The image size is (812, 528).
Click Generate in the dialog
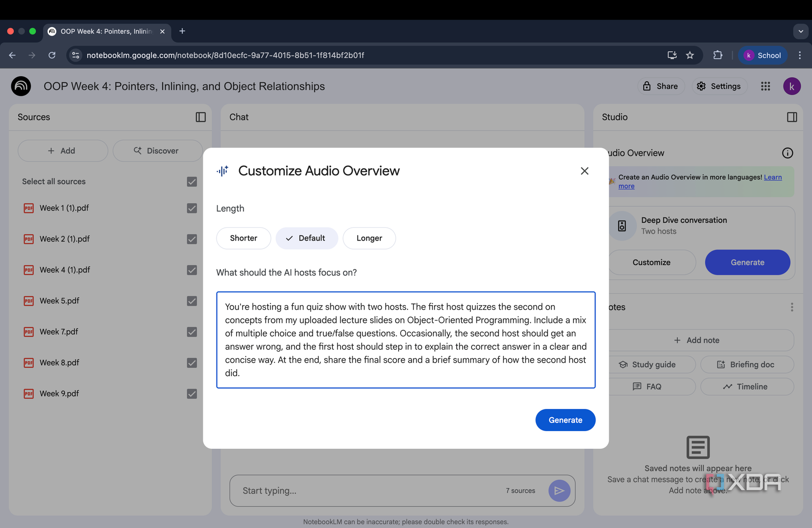(x=565, y=420)
